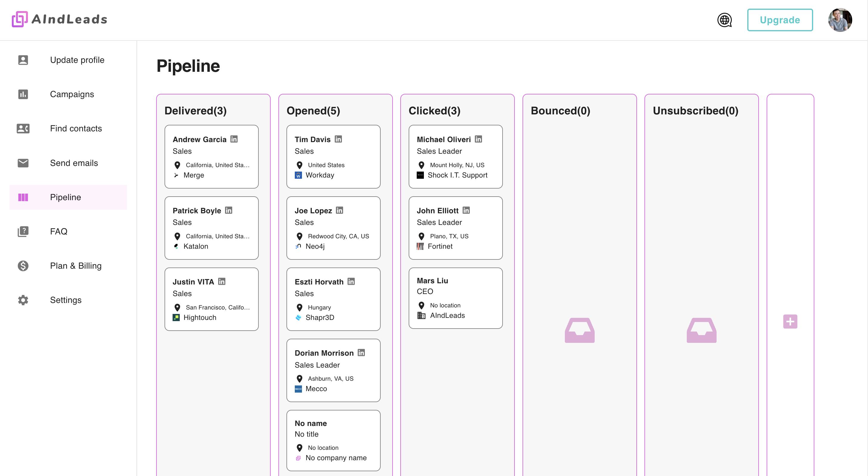Go to Update profile page

pos(77,60)
